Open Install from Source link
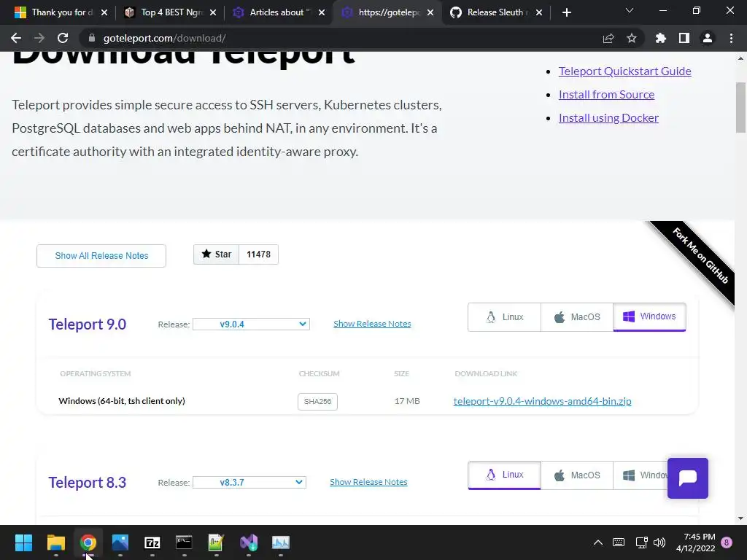The image size is (747, 560). point(606,94)
